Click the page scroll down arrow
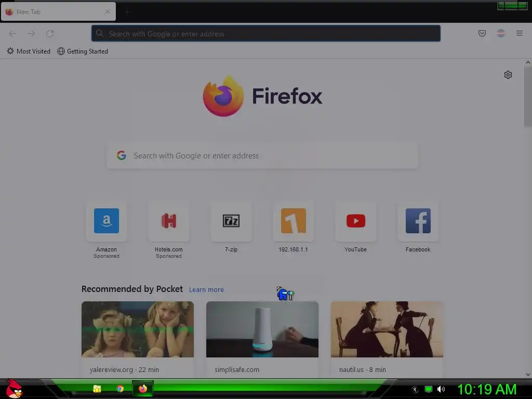The height and width of the screenshot is (399, 532). pos(528,374)
